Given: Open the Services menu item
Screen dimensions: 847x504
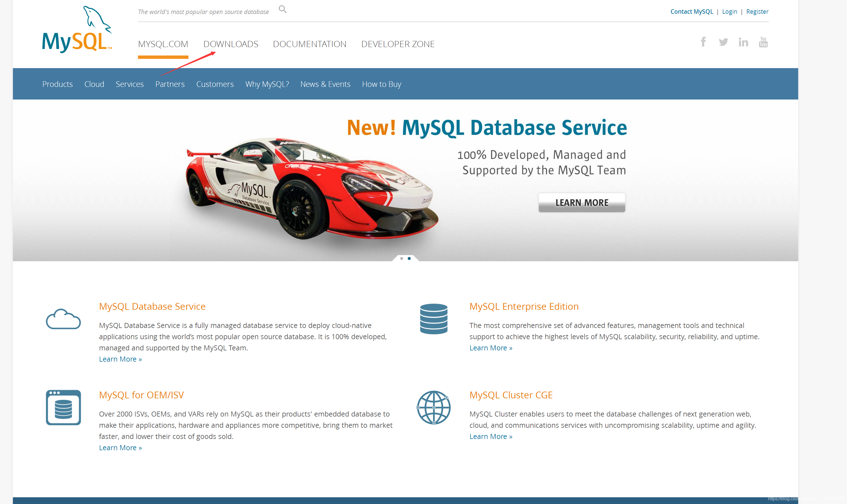Looking at the screenshot, I should pyautogui.click(x=130, y=84).
